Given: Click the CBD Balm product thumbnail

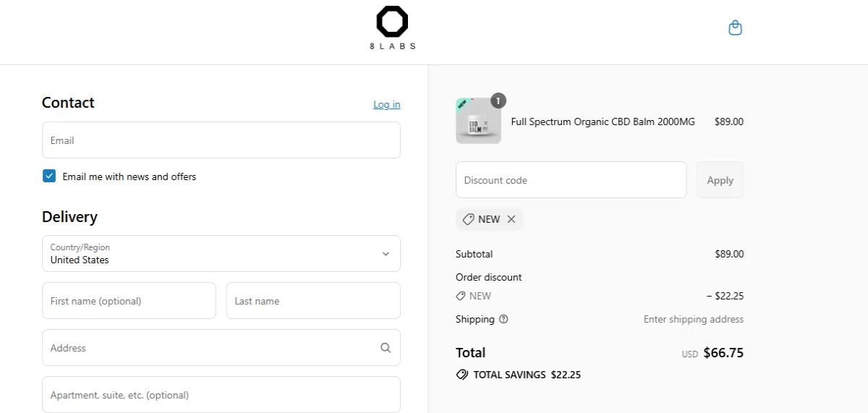Looking at the screenshot, I should click(x=477, y=122).
